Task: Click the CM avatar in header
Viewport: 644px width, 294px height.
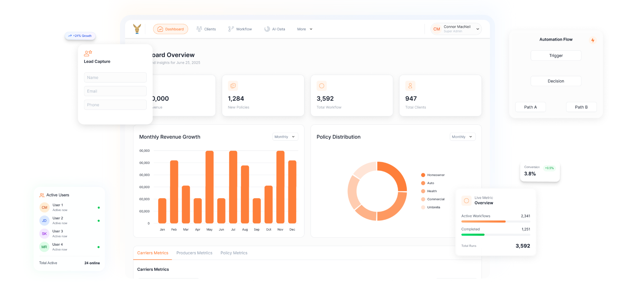Action: click(x=437, y=29)
